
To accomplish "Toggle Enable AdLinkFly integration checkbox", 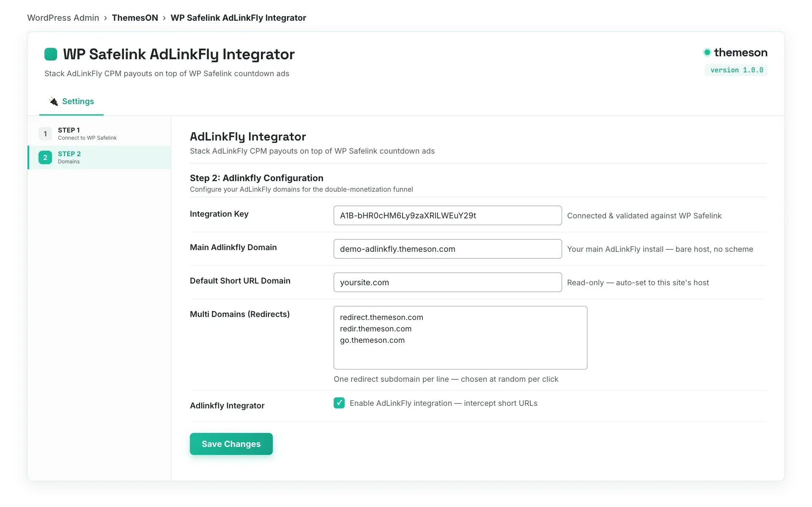I will (x=339, y=403).
